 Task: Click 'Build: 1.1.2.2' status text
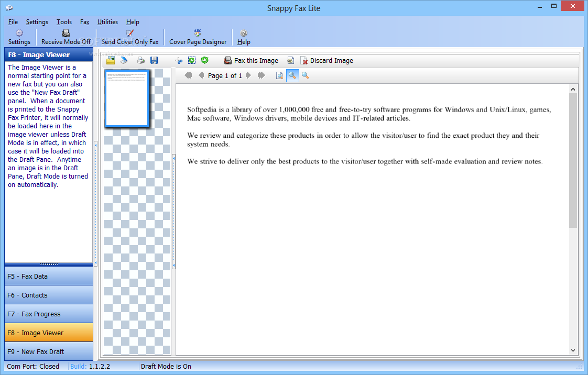tap(90, 367)
